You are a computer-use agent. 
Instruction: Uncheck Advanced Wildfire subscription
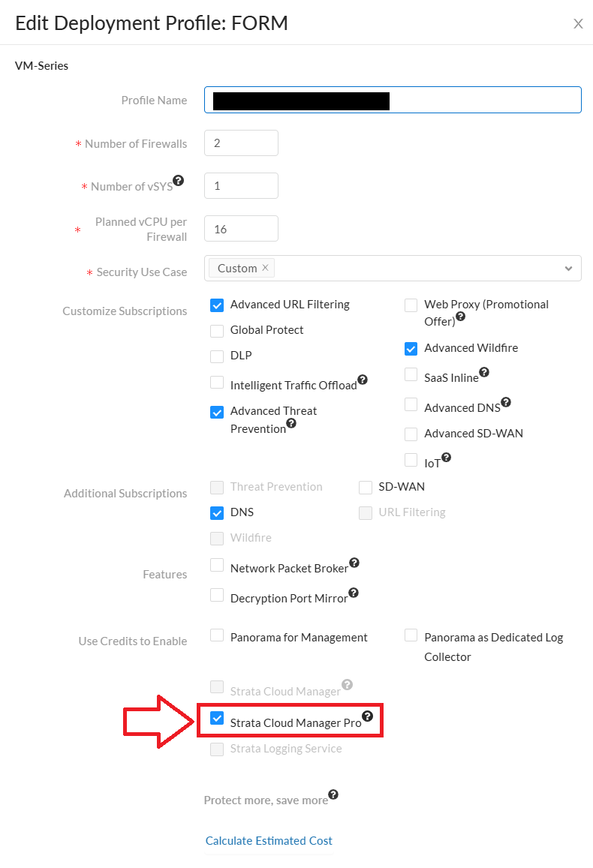pyautogui.click(x=411, y=348)
